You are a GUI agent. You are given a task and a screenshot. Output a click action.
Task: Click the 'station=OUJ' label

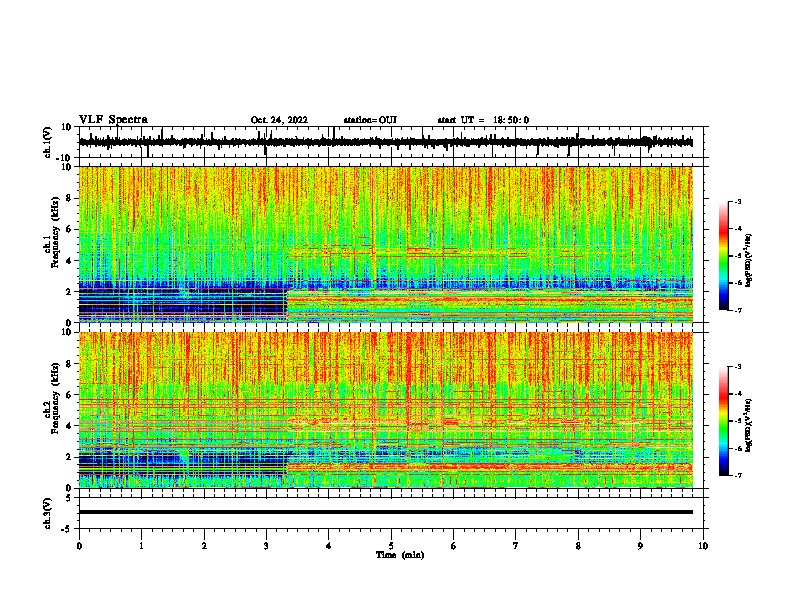(x=370, y=120)
